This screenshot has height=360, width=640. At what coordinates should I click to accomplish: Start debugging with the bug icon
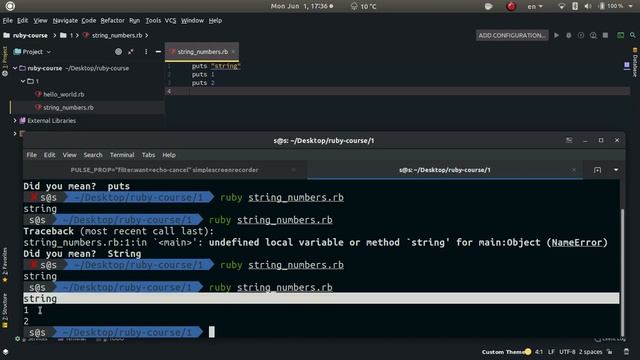(x=569, y=36)
